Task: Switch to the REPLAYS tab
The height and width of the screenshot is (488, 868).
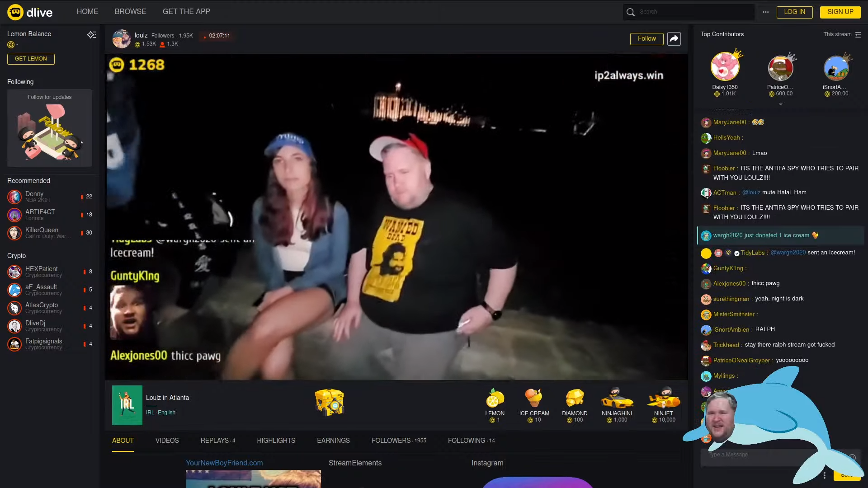Action: click(x=218, y=441)
